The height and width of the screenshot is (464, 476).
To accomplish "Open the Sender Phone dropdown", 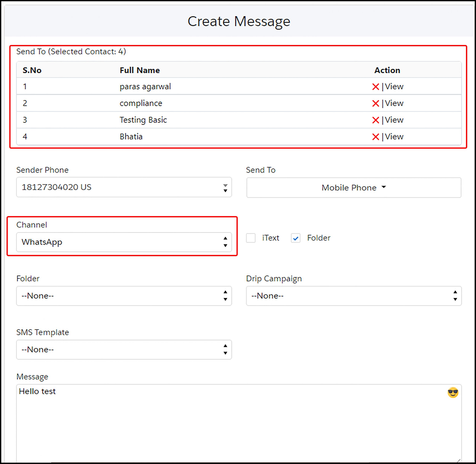I will [x=124, y=187].
